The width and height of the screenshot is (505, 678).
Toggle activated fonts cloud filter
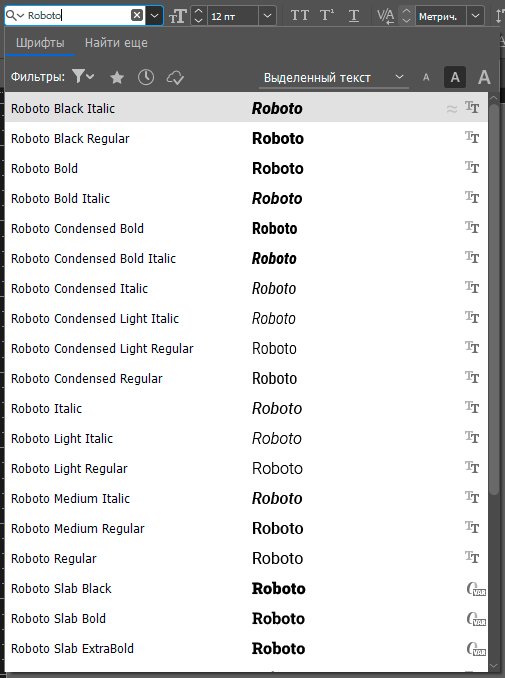click(175, 78)
